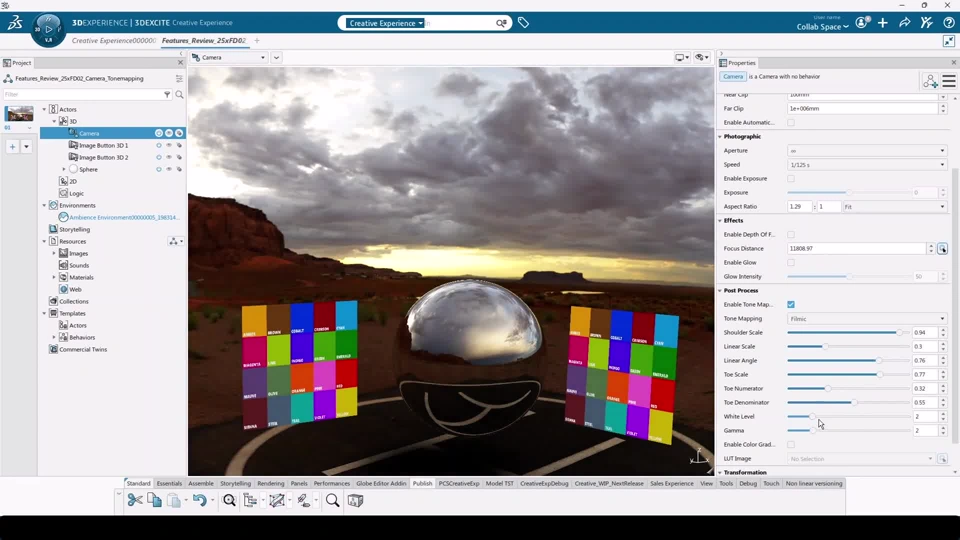Image resolution: width=960 pixels, height=540 pixels.
Task: Switch to the Storytelling toolbar tab
Action: click(235, 483)
